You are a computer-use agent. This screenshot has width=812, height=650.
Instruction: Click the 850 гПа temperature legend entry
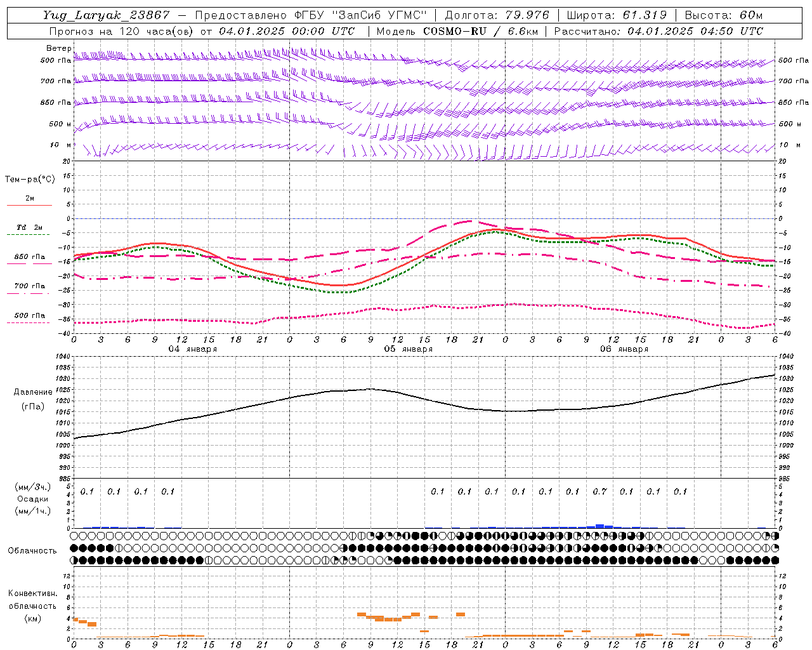[x=29, y=256]
